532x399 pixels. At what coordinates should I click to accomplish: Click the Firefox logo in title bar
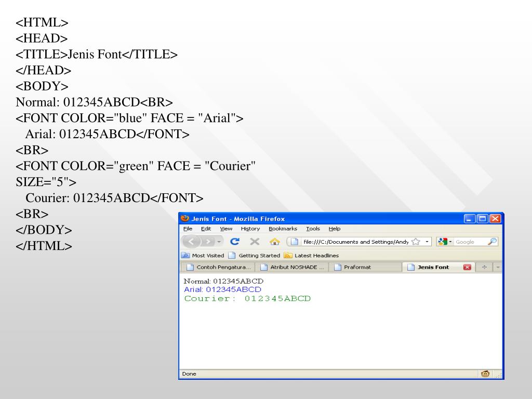pos(185,219)
